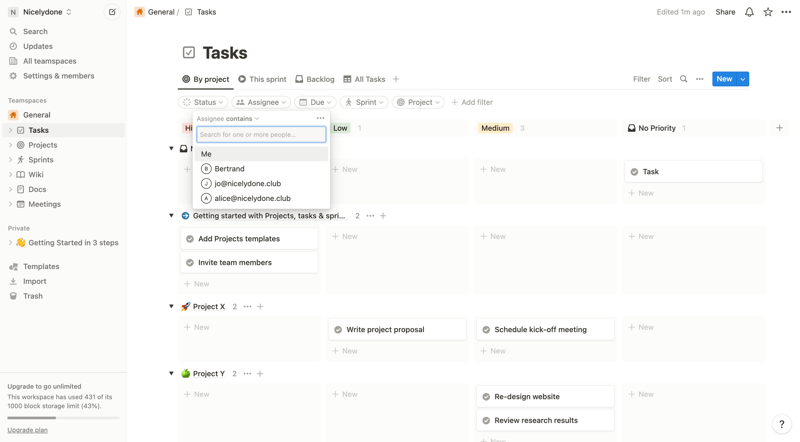This screenshot has width=800, height=442.
Task: Toggle status on Write project proposal card
Action: tap(338, 330)
